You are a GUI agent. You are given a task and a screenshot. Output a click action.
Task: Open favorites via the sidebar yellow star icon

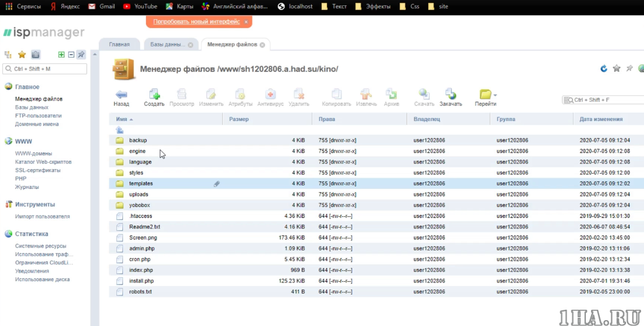pyautogui.click(x=22, y=55)
